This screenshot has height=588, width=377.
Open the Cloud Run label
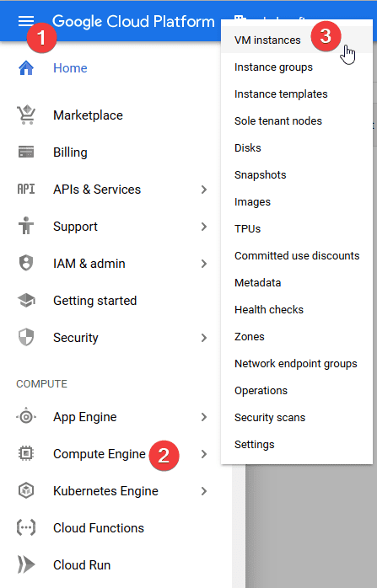click(x=82, y=565)
